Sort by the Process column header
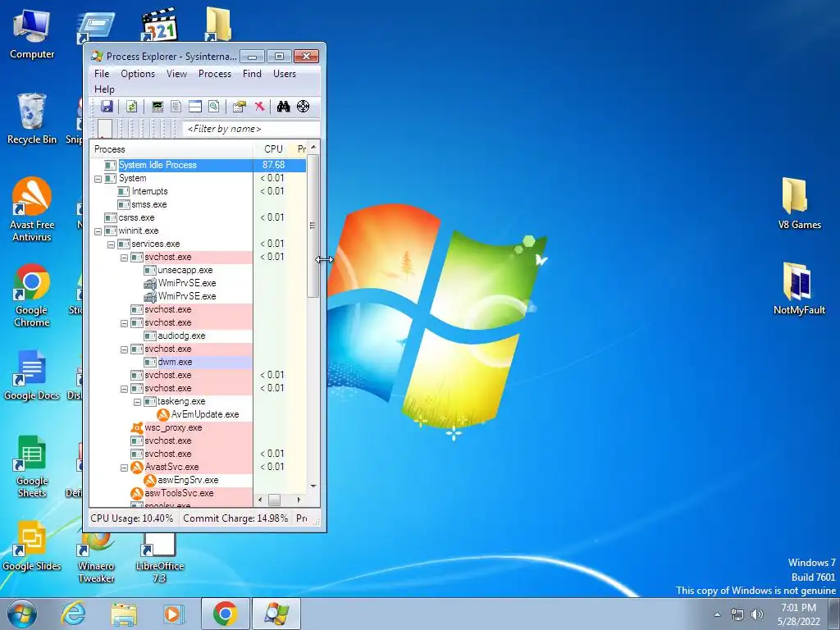Viewport: 840px width, 630px height. pos(171,149)
